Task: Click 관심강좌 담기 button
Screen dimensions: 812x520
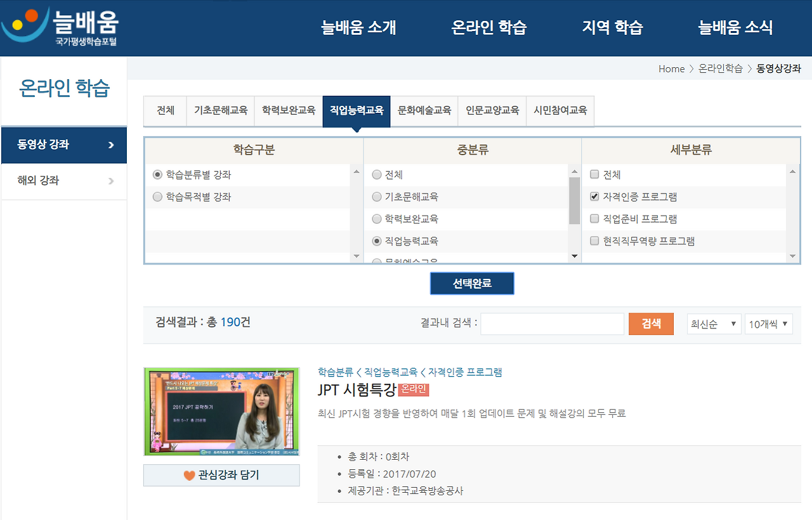Action: tap(221, 475)
